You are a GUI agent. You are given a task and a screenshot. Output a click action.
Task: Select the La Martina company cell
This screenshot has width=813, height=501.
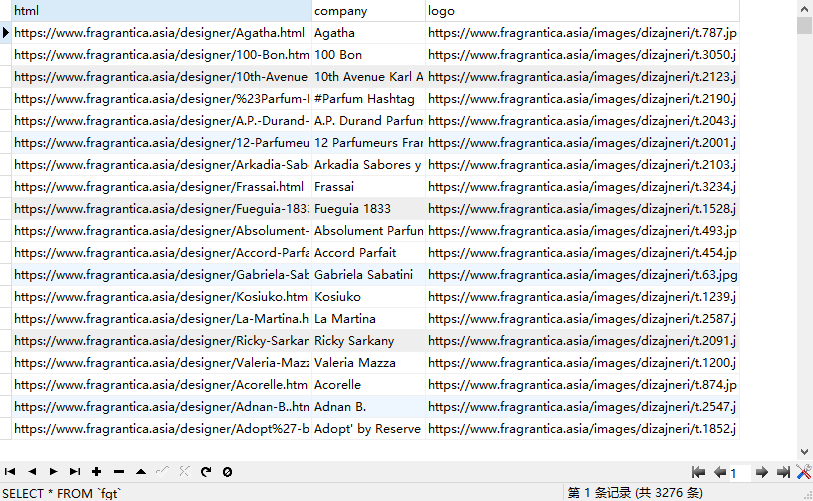click(x=368, y=319)
